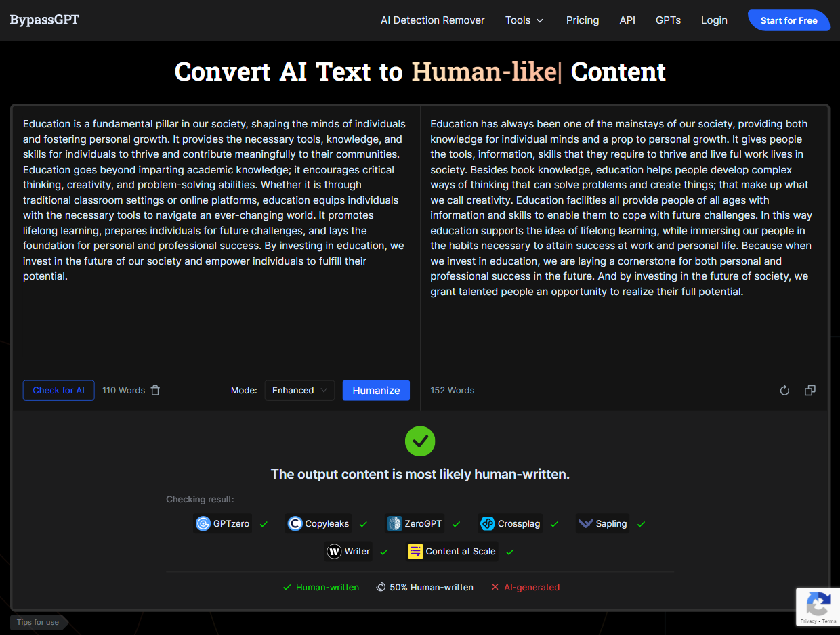Image resolution: width=840 pixels, height=635 pixels.
Task: Click the regenerate refresh icon in output panel
Action: [784, 390]
